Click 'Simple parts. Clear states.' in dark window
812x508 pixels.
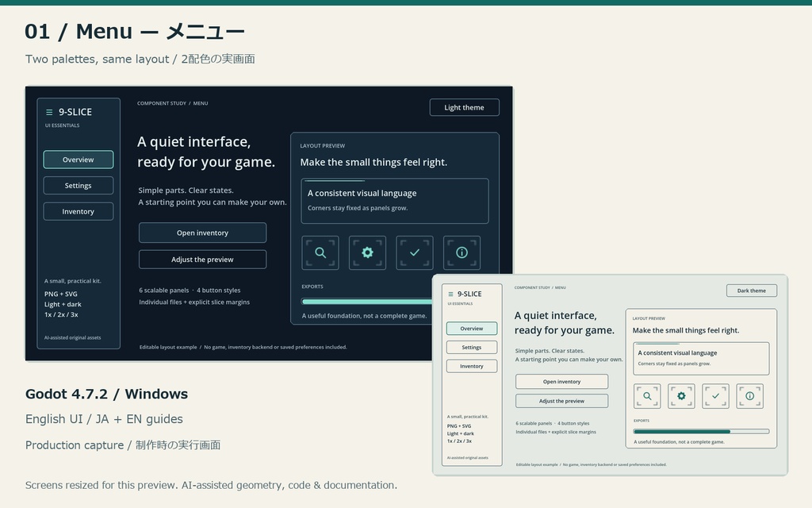click(186, 190)
